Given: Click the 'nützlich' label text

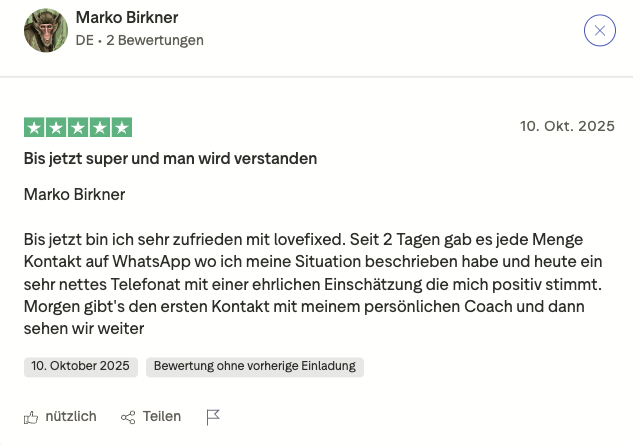Looking at the screenshot, I should point(71,417).
